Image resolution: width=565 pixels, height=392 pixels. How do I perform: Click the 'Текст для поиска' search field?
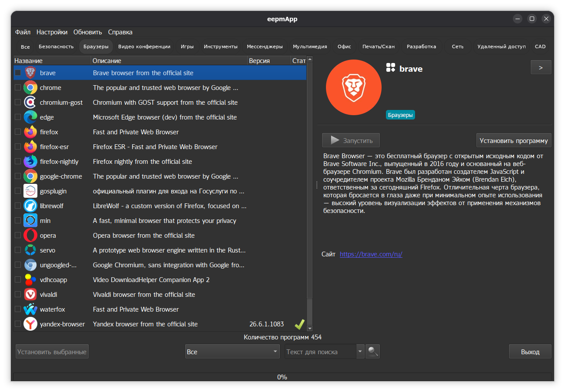click(320, 352)
